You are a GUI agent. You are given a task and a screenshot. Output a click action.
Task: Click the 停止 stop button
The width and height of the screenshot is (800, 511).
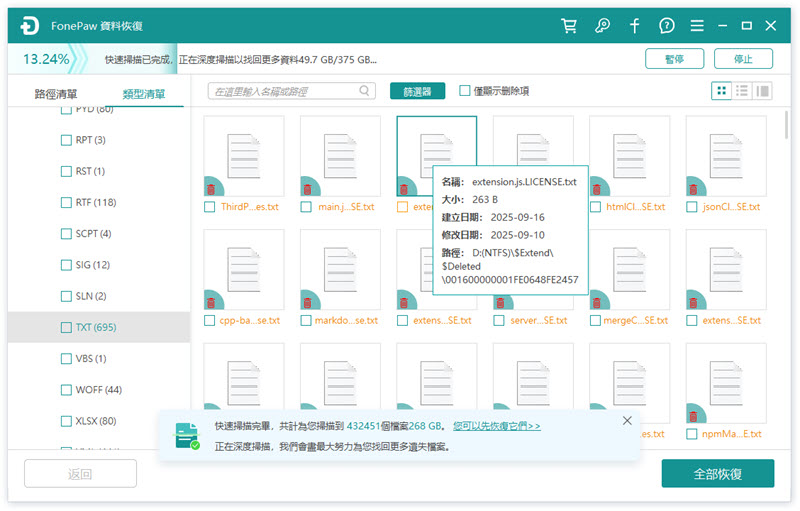[743, 59]
